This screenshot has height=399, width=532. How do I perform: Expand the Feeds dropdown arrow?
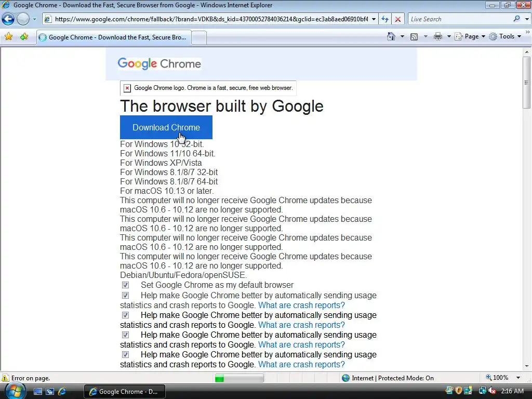point(425,36)
